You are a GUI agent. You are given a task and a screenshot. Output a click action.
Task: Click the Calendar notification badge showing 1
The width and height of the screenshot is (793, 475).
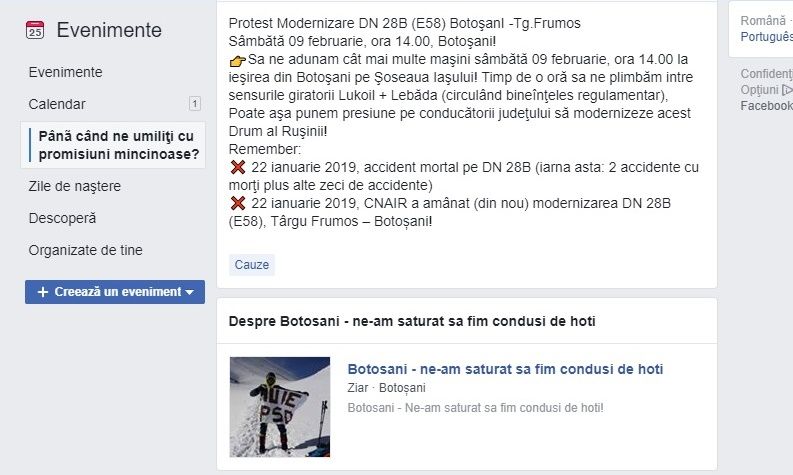coord(195,104)
